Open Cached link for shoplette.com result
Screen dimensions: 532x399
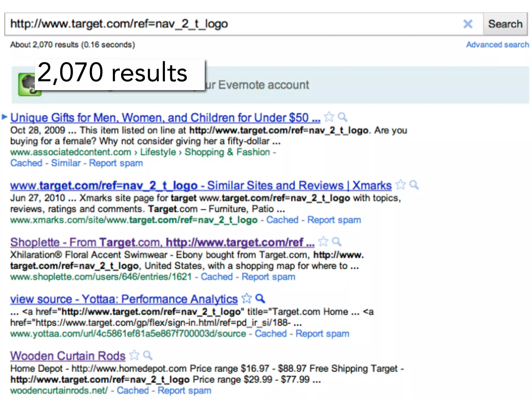(217, 277)
